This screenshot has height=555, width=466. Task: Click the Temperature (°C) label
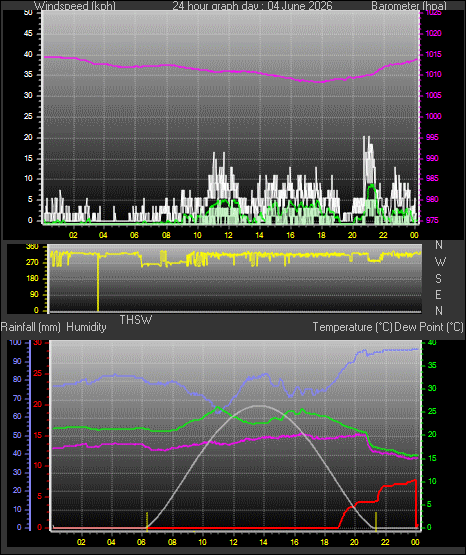352,327
